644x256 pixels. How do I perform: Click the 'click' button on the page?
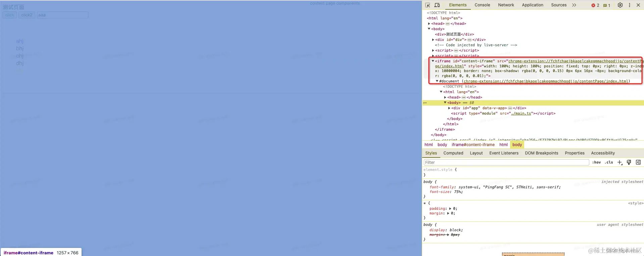point(10,15)
